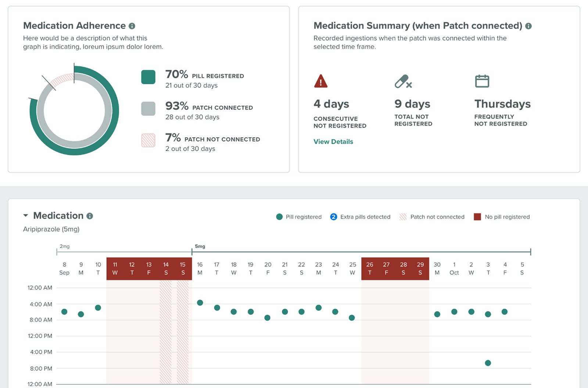
Task: Click the '4 days' consecutive value
Action: click(331, 104)
